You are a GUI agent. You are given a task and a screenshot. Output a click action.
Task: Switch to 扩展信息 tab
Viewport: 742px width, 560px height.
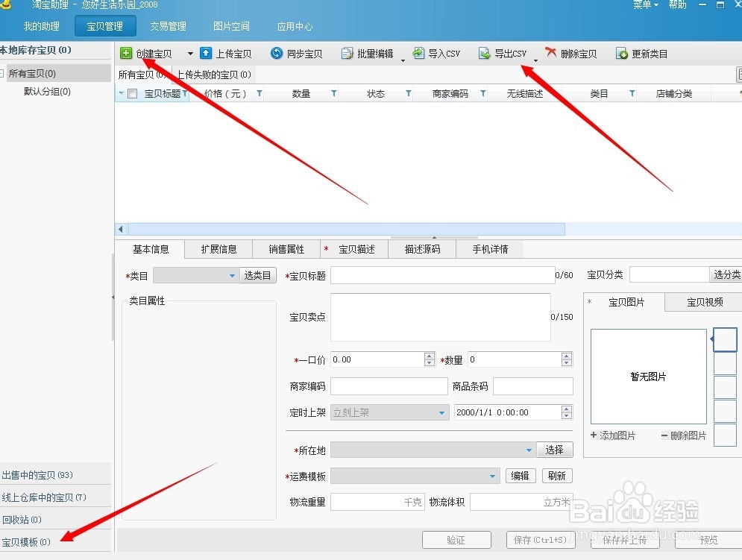coord(218,249)
